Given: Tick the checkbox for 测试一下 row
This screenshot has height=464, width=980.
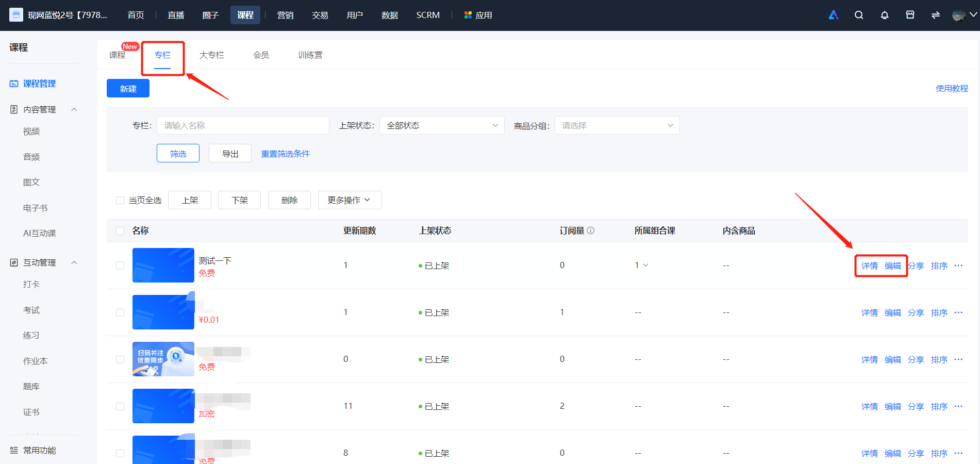Looking at the screenshot, I should (120, 266).
